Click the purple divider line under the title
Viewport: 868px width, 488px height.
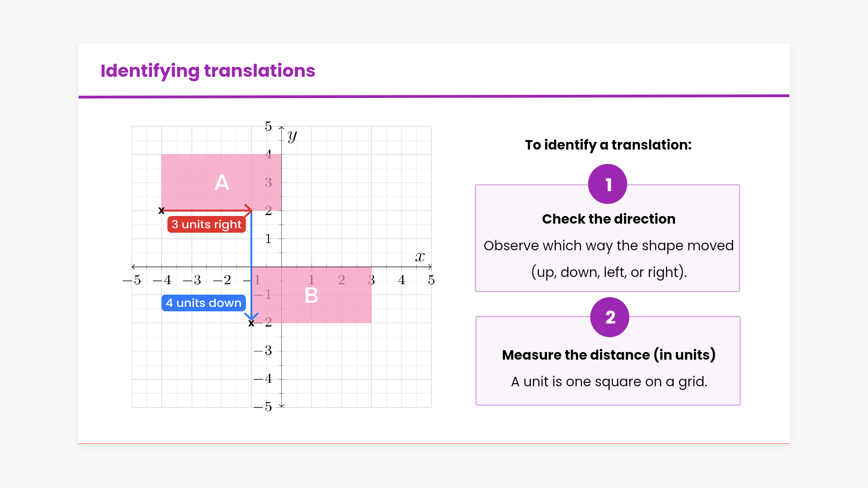coord(434,96)
